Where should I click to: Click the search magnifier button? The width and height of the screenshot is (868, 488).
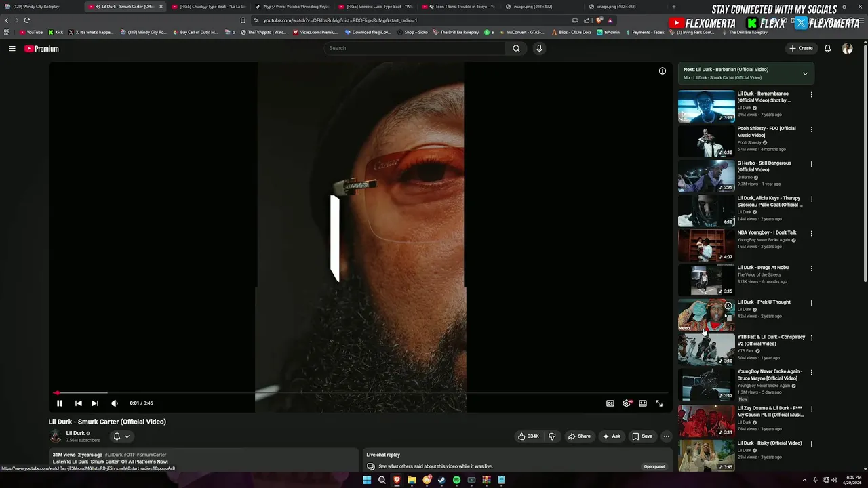(x=516, y=48)
